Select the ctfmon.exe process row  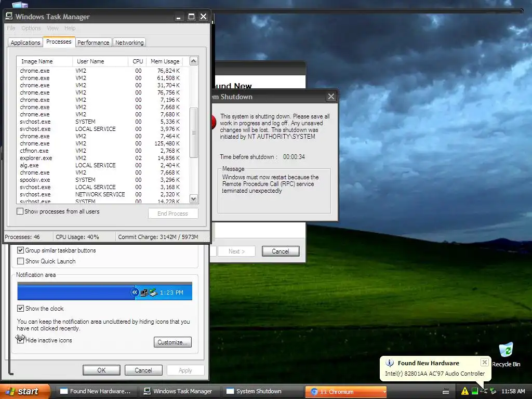coord(103,151)
